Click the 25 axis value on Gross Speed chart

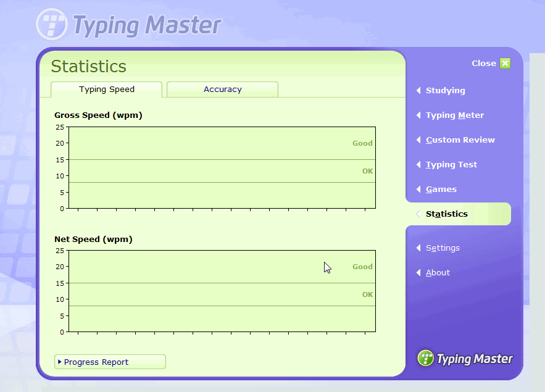(x=60, y=127)
